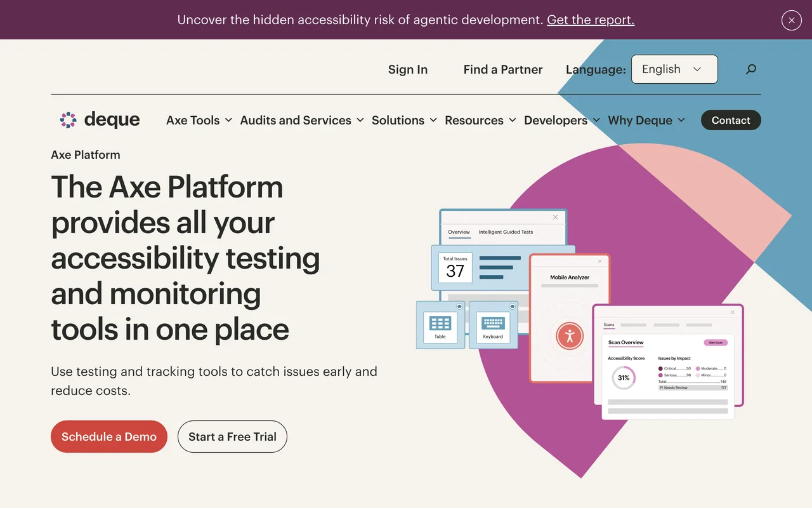Viewport: 812px width, 508px height.
Task: Expand the Audits and Services menu
Action: (x=302, y=120)
